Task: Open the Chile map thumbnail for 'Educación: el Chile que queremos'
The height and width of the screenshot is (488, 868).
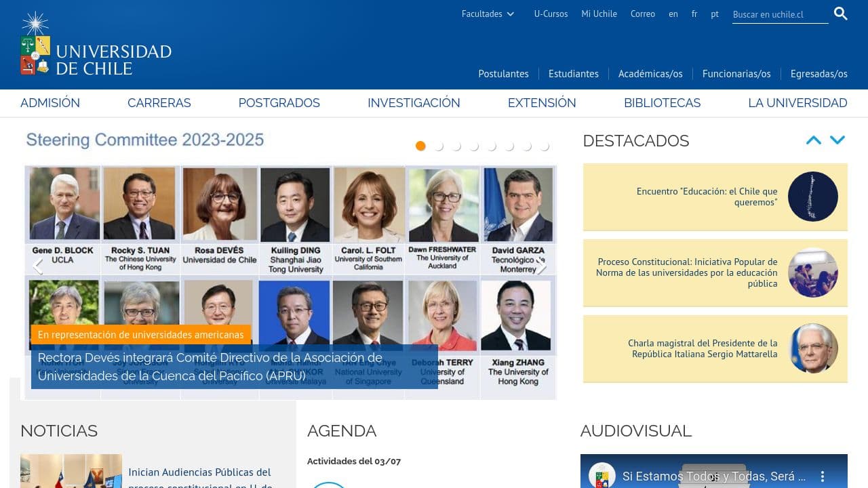Action: click(813, 197)
